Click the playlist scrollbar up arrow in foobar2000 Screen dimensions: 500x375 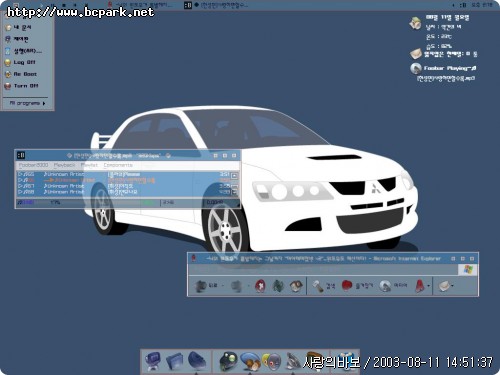[x=235, y=175]
